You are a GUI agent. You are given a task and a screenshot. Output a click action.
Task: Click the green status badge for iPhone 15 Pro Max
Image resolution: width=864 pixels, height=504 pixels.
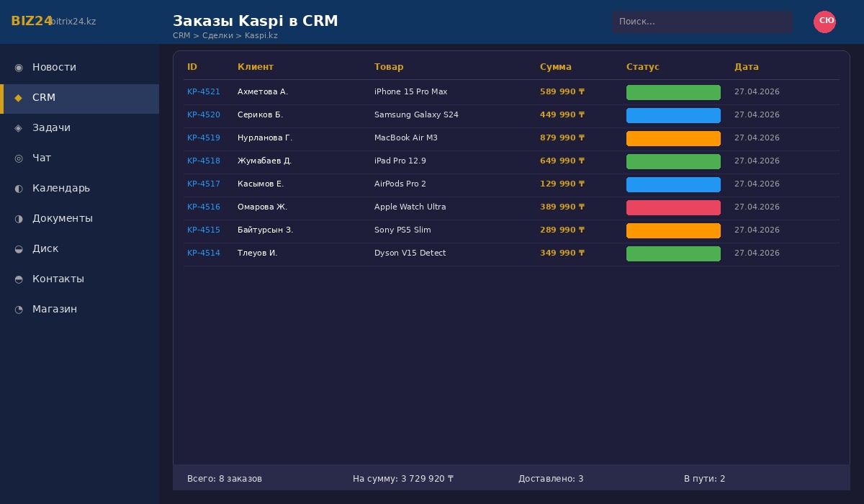coord(673,92)
